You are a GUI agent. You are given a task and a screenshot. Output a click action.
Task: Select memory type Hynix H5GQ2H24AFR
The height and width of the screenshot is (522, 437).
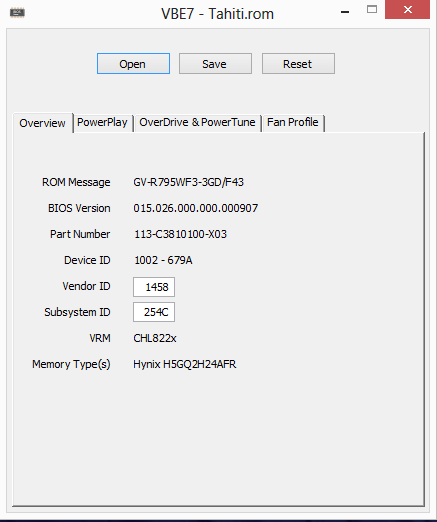tap(185, 364)
